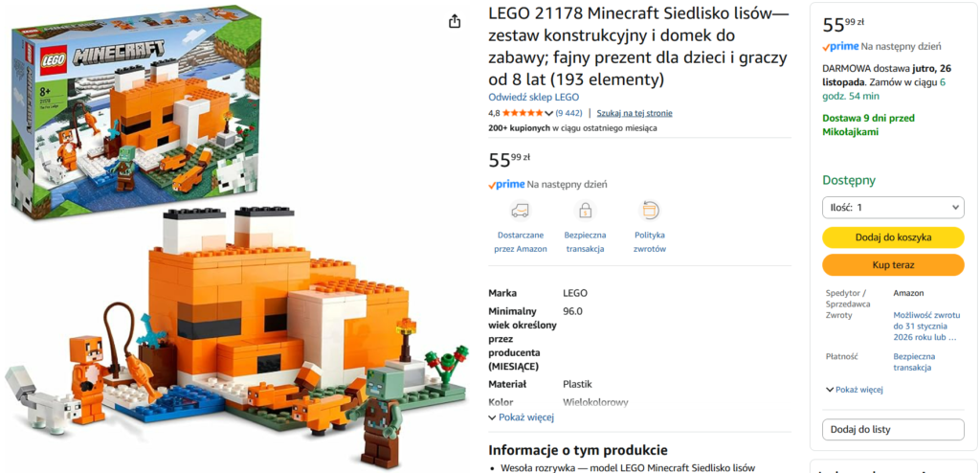
Task: Open the 9 442 reviews link
Action: click(568, 113)
